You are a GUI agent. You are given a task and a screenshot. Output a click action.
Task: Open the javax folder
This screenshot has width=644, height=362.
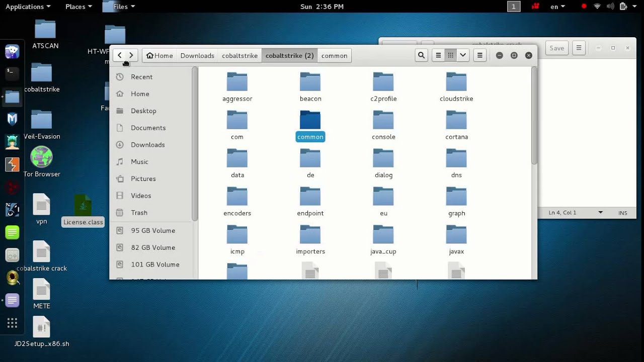pyautogui.click(x=456, y=240)
